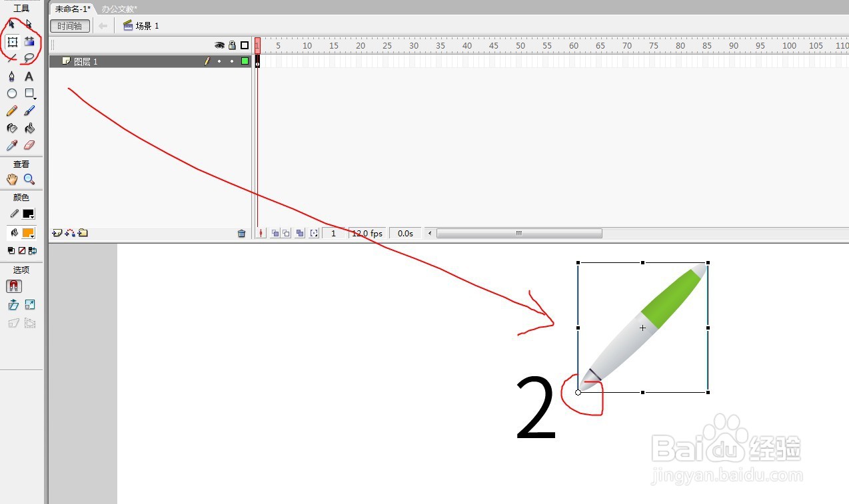Toggle Onion Skin Outlines

286,234
